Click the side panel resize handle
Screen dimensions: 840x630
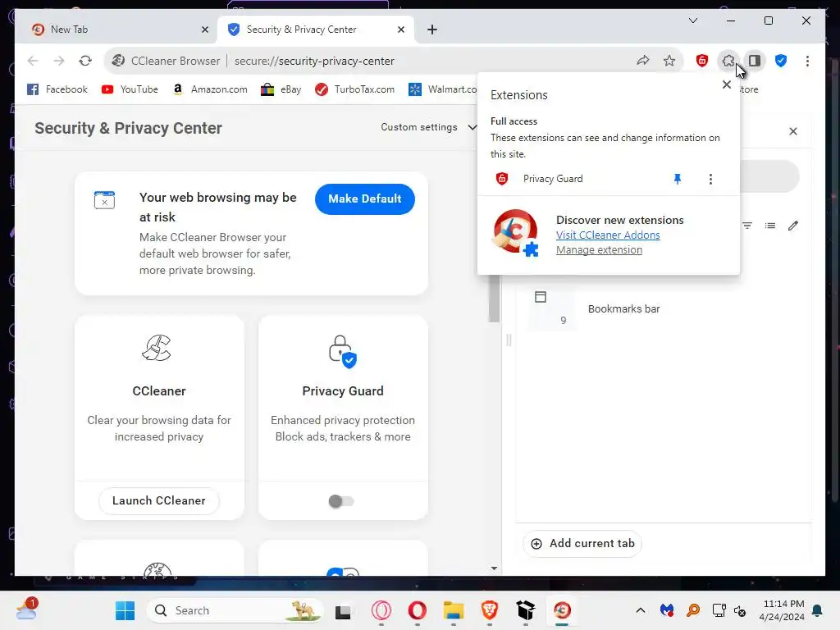(509, 340)
